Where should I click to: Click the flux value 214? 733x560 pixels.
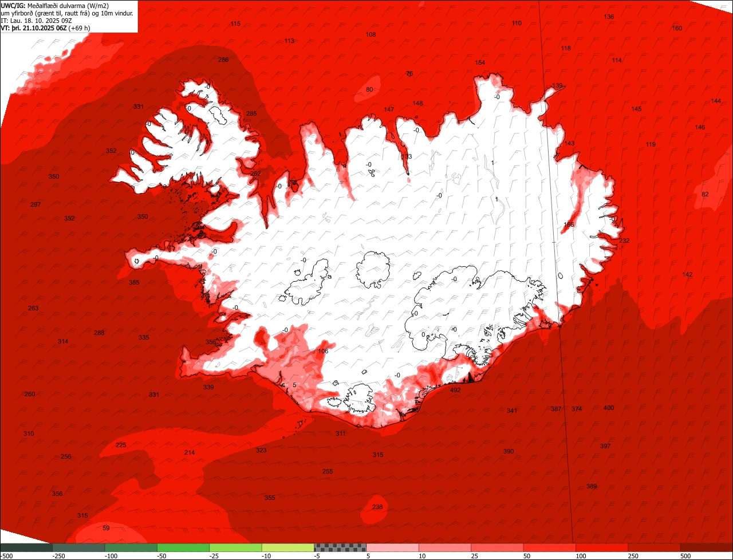click(x=190, y=452)
